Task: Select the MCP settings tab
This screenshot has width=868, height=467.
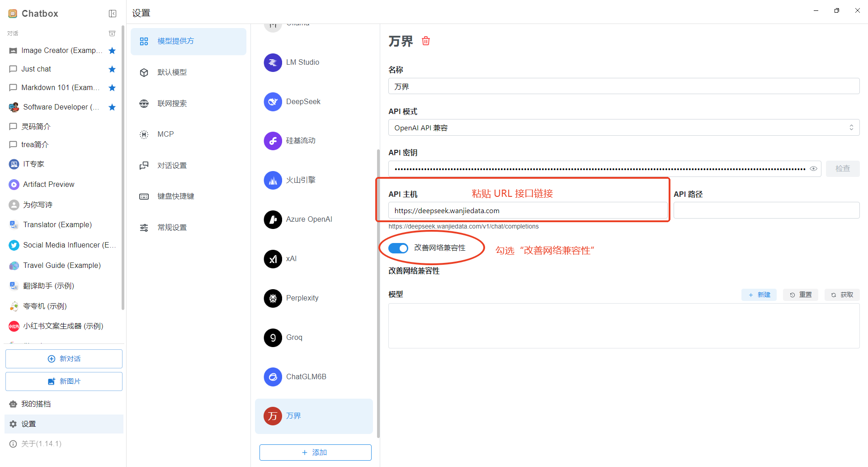Action: pos(189,134)
